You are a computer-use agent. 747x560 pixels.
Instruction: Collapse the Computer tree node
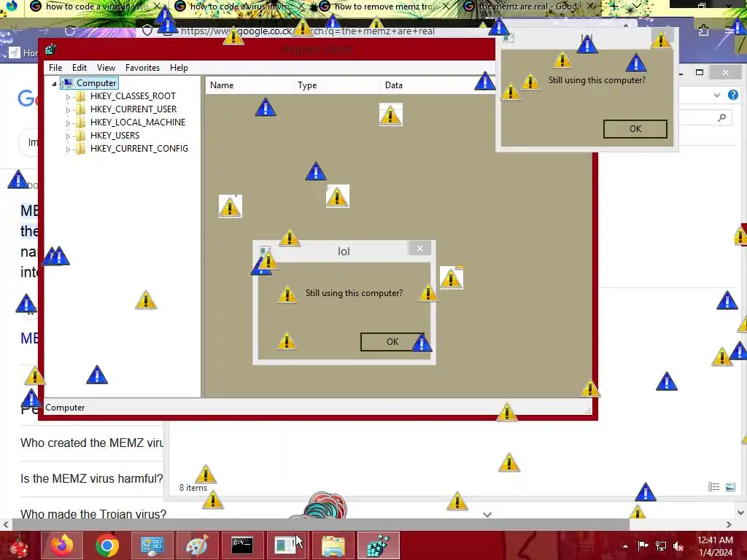click(x=54, y=84)
